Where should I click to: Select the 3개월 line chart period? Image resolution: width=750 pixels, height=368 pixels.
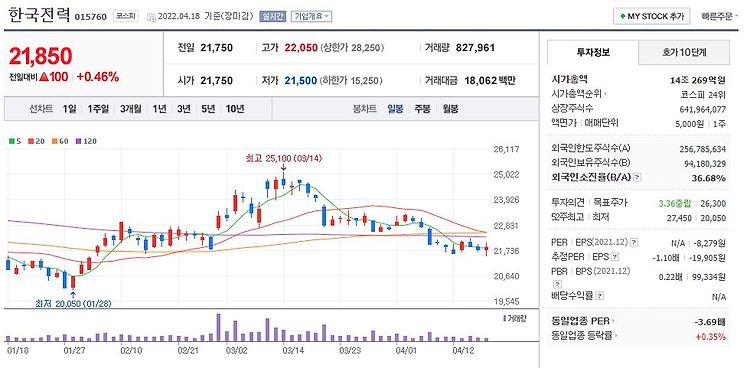[x=131, y=109]
